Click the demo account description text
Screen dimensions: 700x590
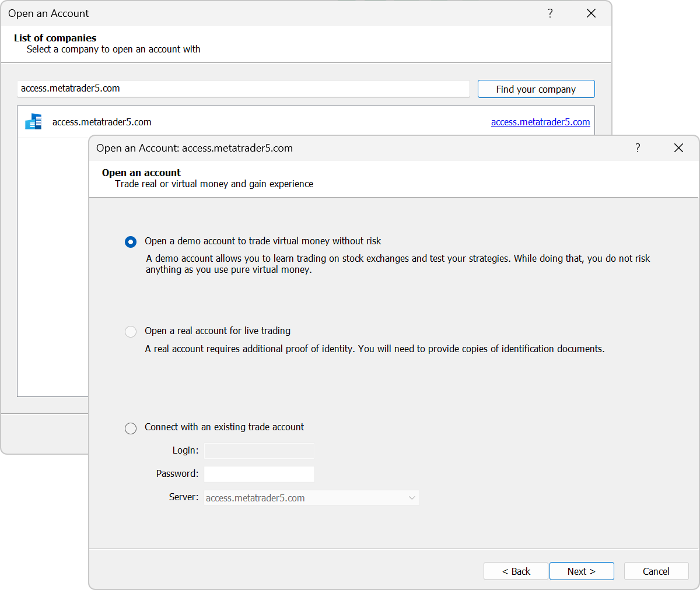pyautogui.click(x=398, y=264)
